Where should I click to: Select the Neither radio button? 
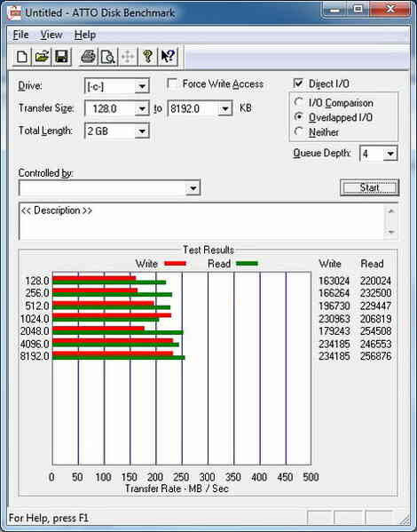pos(298,131)
